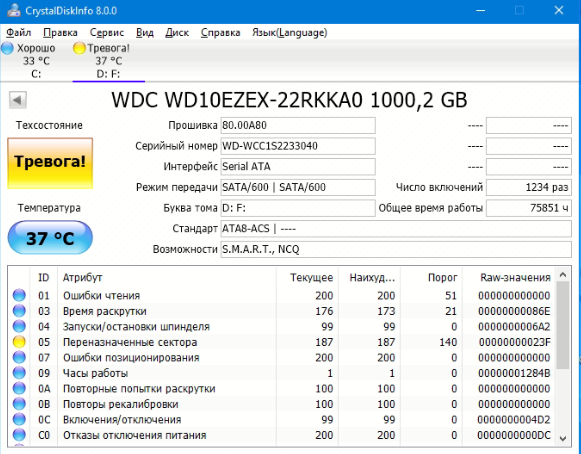The height and width of the screenshot is (454, 581).
Task: Click raw value 0000000023F
Action: pyautogui.click(x=514, y=342)
